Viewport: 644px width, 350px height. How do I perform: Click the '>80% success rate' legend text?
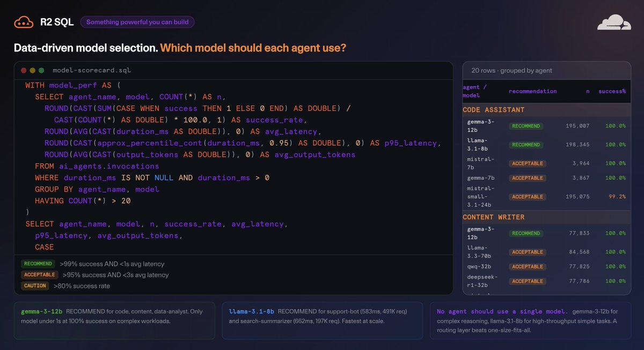(82, 286)
